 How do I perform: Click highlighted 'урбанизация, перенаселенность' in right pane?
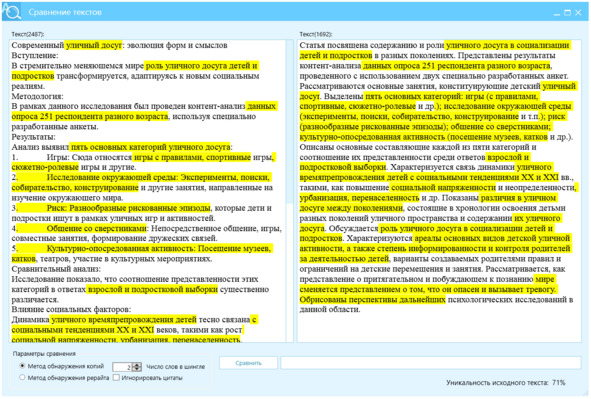[359, 198]
